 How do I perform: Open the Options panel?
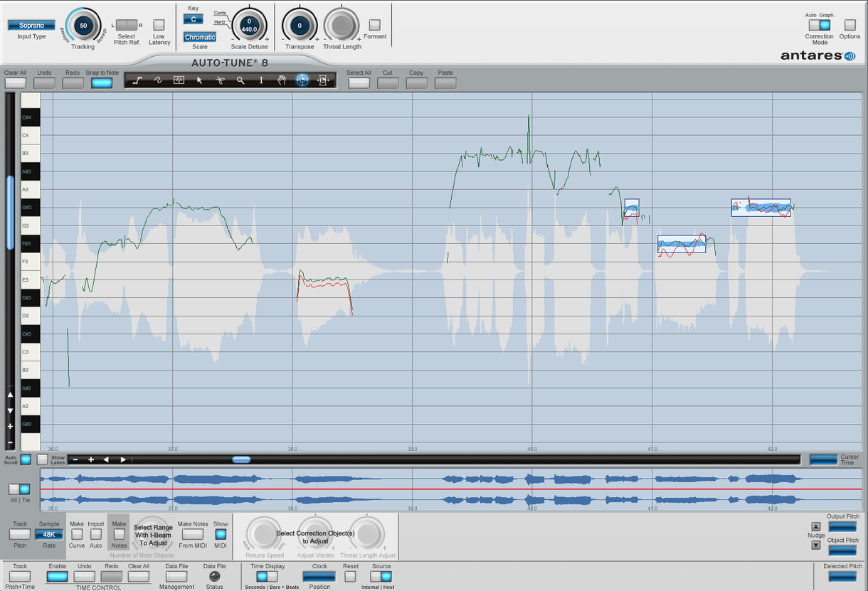click(850, 25)
